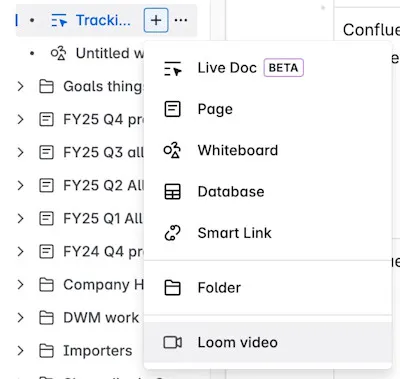
Task: Open the three-dot more actions for Tracki...
Action: click(x=181, y=20)
